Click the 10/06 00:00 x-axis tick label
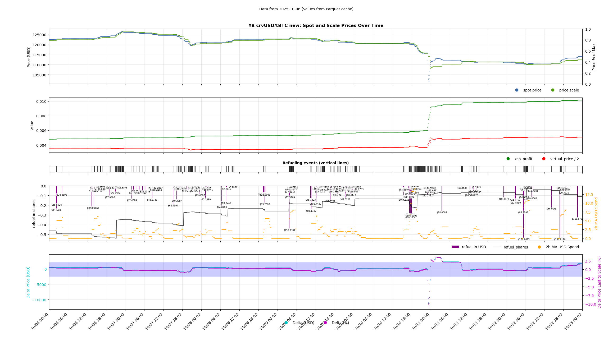613x364 pixels. (x=40, y=322)
